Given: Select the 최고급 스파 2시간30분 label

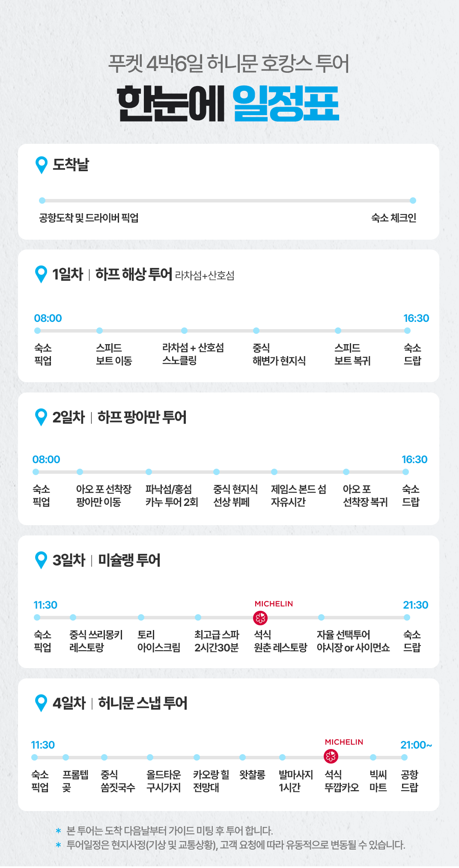Looking at the screenshot, I should coord(217,641).
